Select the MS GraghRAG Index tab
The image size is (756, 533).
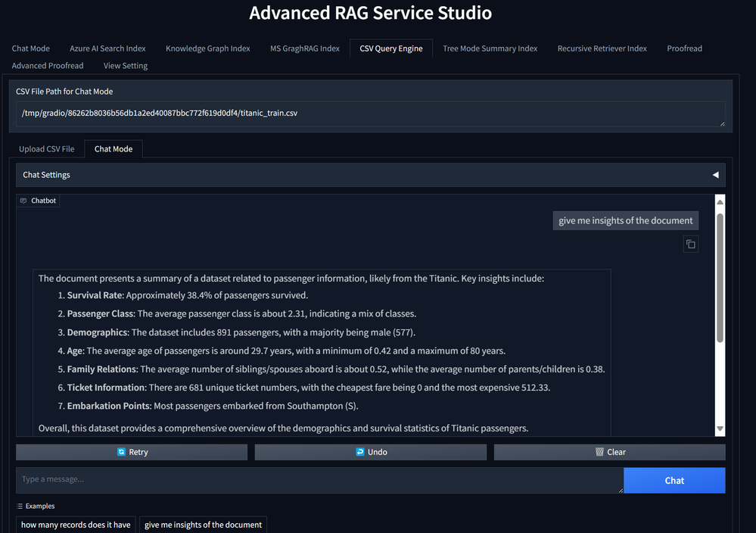[x=305, y=48]
